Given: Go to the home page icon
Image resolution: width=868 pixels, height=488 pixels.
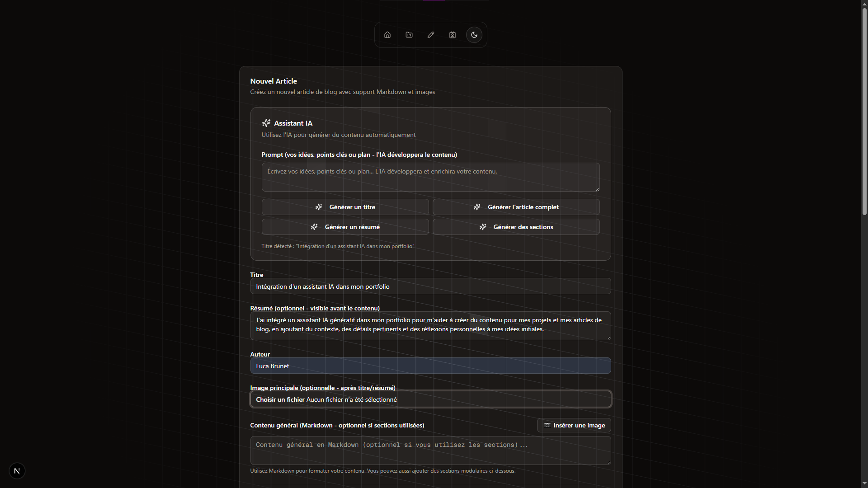Looking at the screenshot, I should (x=387, y=35).
